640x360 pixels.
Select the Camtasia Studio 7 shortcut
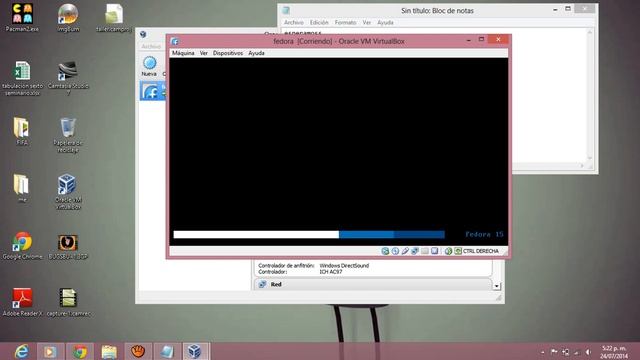pyautogui.click(x=68, y=78)
